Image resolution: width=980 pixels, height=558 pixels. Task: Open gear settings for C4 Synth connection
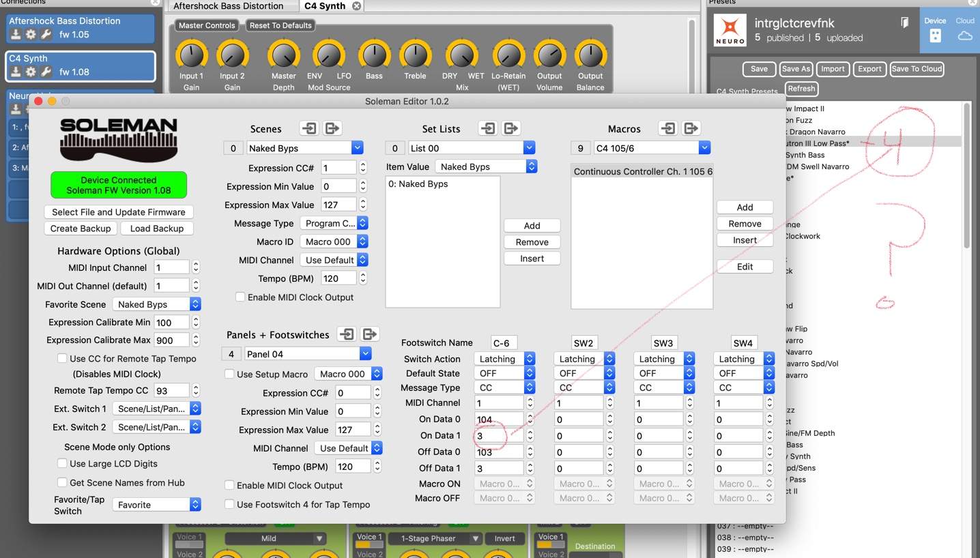pos(31,72)
